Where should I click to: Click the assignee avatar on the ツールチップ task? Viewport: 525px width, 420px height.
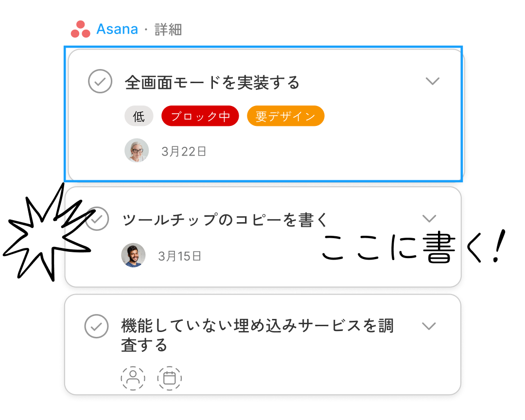(133, 255)
